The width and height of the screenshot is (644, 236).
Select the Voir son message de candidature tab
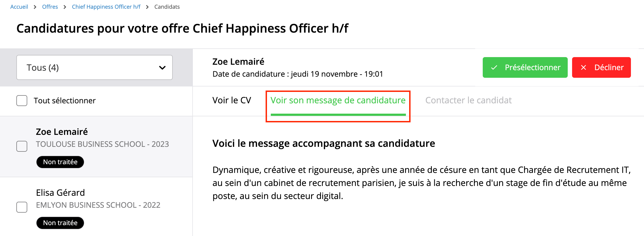tap(338, 100)
